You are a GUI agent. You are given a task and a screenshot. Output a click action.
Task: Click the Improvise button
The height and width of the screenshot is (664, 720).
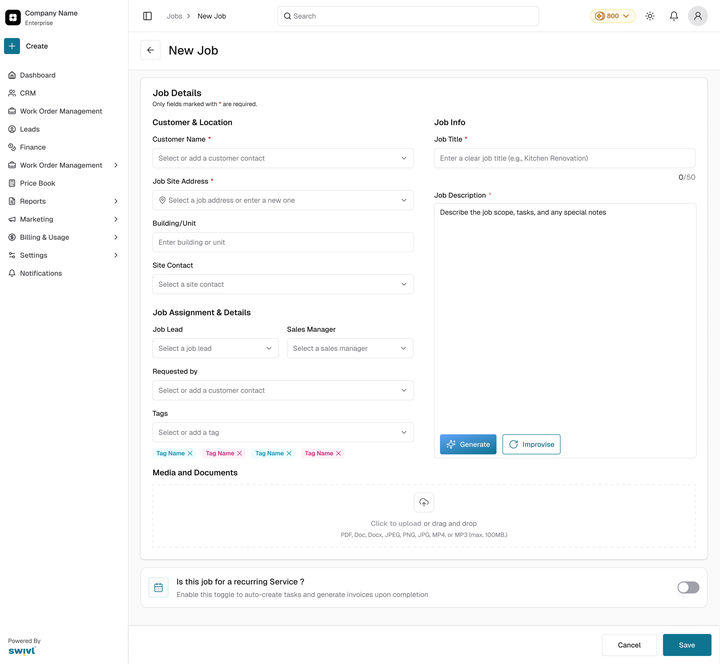click(x=531, y=445)
